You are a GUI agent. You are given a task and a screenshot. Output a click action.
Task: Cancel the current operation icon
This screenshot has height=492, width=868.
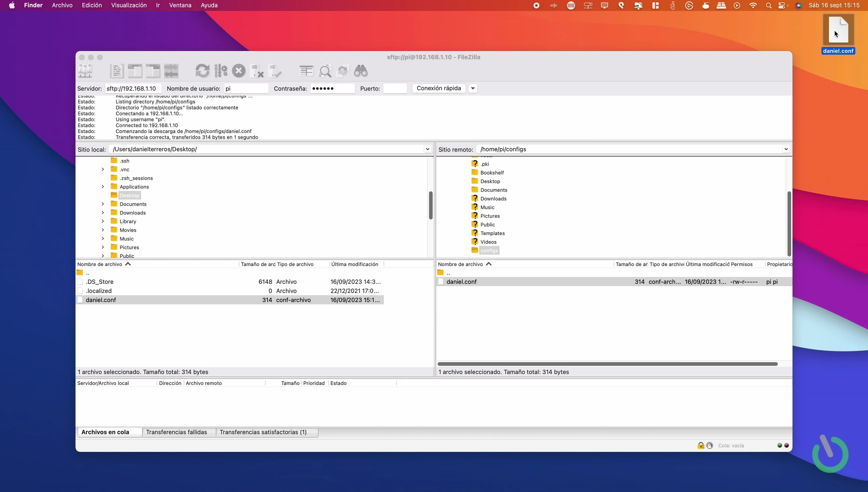tap(239, 71)
